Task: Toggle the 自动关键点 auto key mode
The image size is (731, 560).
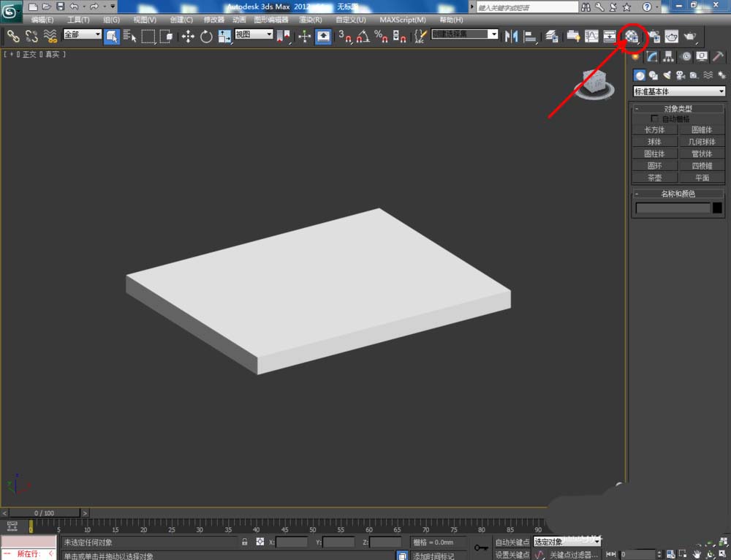Action: [512, 542]
